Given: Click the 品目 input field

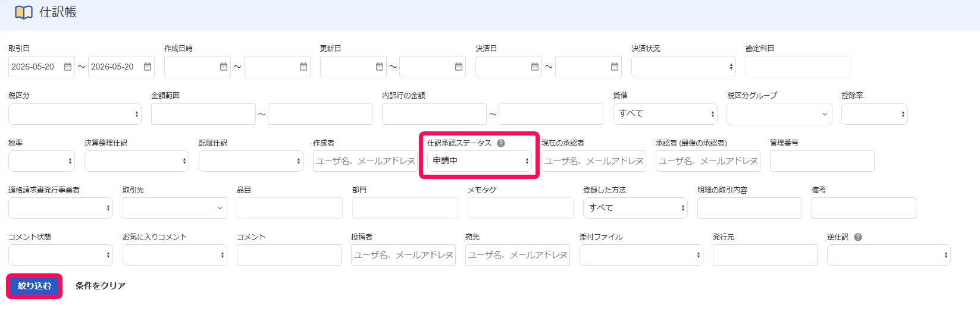Looking at the screenshot, I should 290,208.
